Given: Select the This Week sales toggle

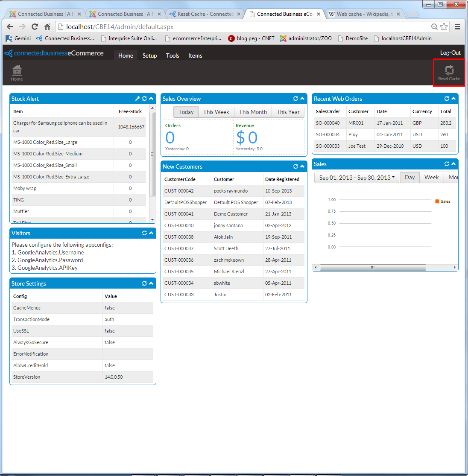Looking at the screenshot, I should pos(216,112).
